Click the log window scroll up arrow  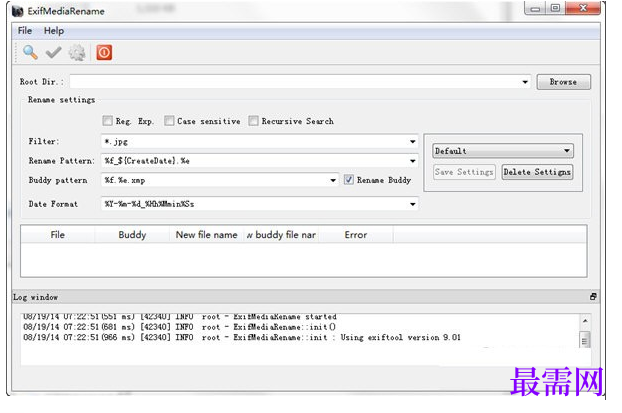(585, 321)
